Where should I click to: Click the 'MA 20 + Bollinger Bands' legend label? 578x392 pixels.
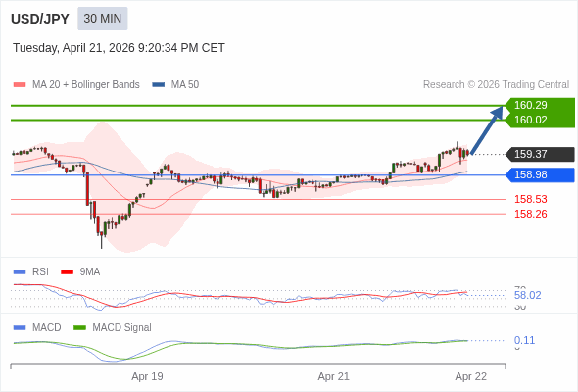(x=86, y=85)
